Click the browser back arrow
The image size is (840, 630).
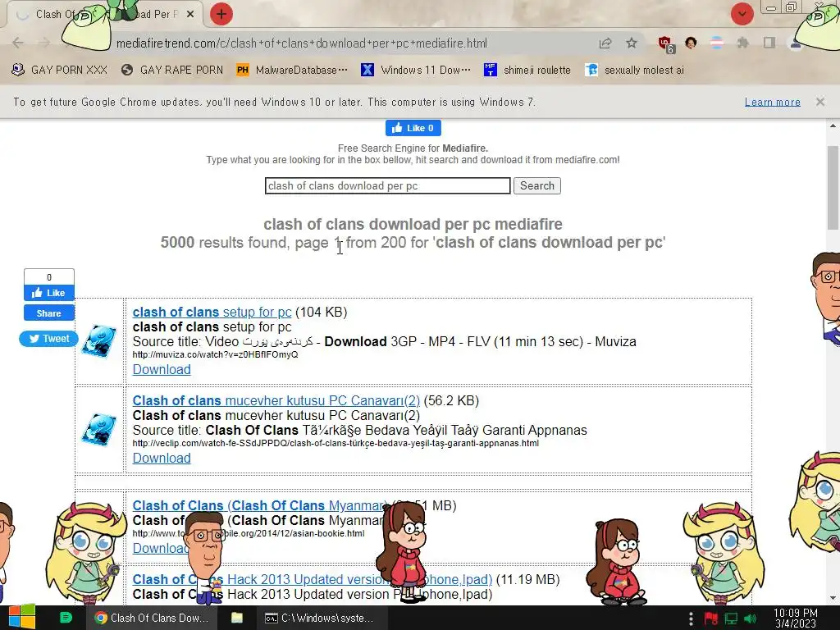[x=18, y=43]
